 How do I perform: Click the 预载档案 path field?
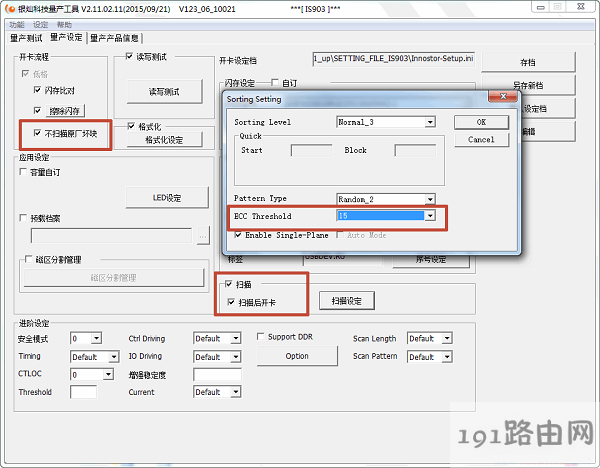111,236
